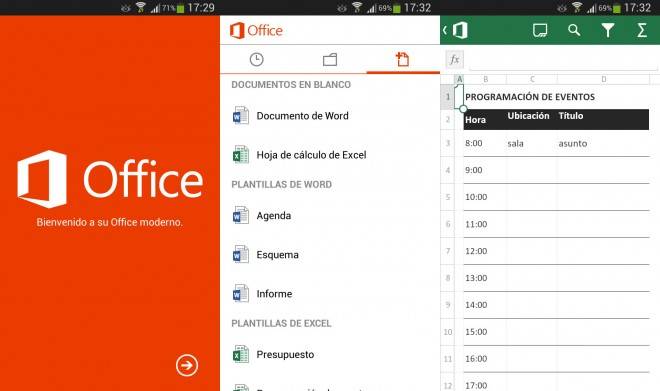Select the New document tab icon
The image size is (660, 391).
point(402,59)
